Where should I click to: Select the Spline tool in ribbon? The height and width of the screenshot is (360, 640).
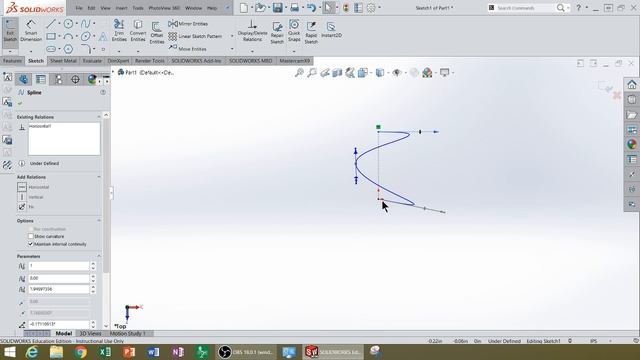85,24
